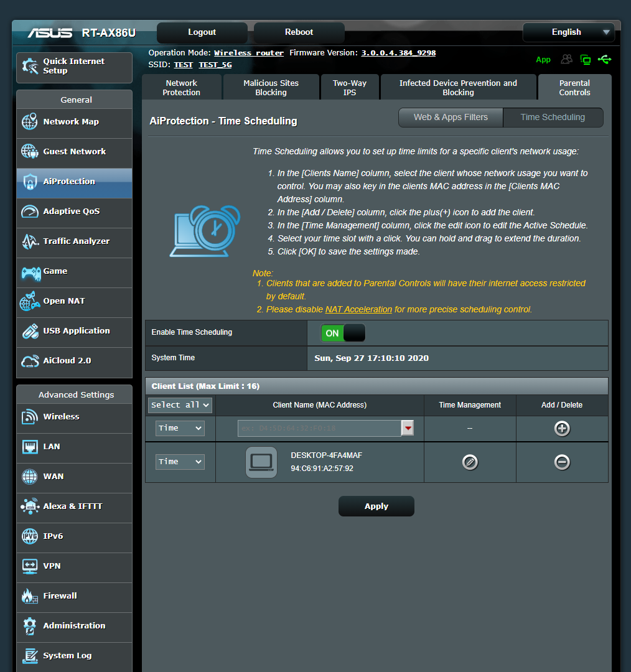Switch to the Web & Apps Filters tab

click(450, 117)
